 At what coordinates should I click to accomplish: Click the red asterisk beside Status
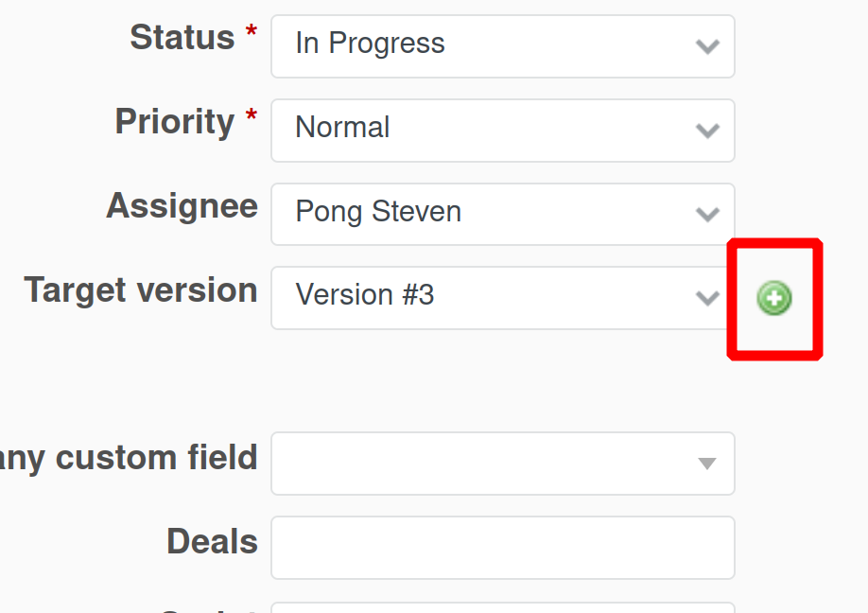click(251, 28)
